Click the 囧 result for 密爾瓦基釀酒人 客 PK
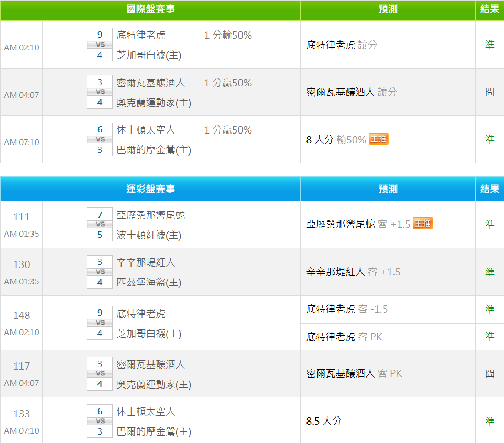 pos(489,373)
